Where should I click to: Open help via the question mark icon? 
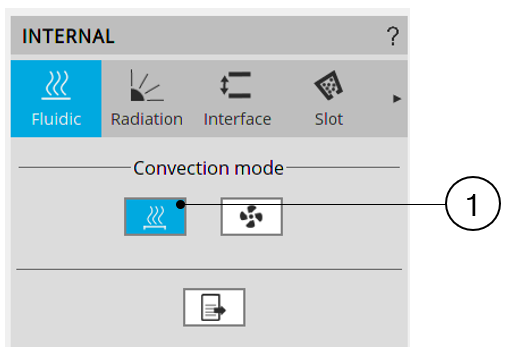[x=393, y=36]
